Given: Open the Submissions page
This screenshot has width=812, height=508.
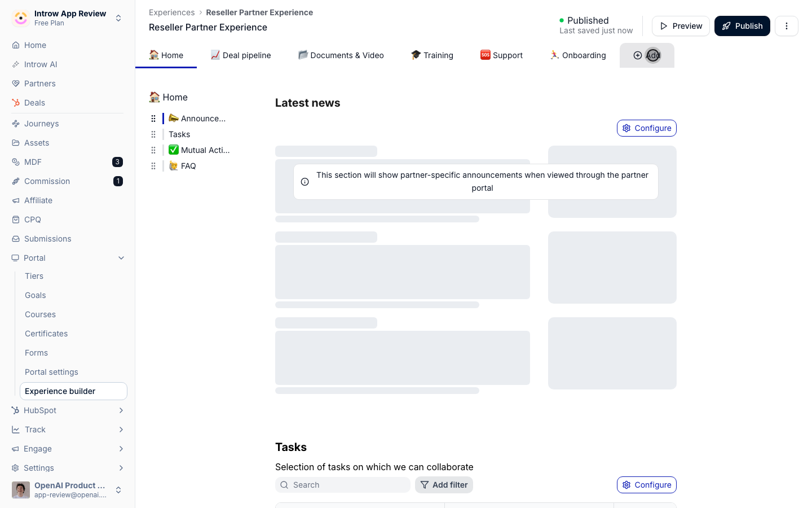Looking at the screenshot, I should coord(68,239).
